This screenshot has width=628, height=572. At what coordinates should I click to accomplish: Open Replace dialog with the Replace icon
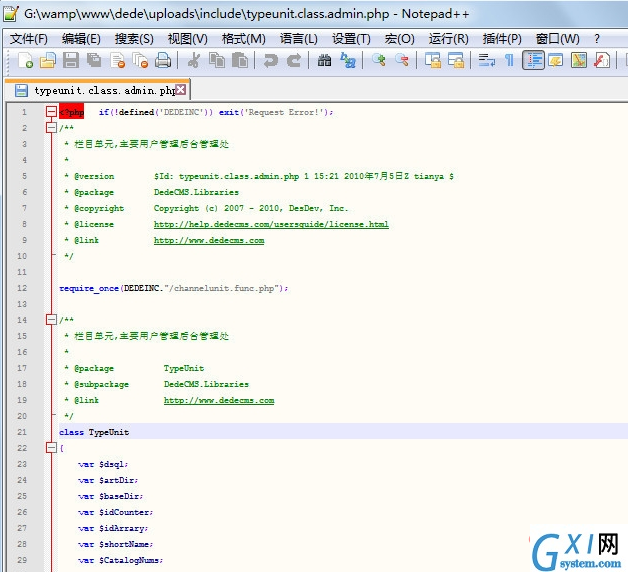(348, 60)
